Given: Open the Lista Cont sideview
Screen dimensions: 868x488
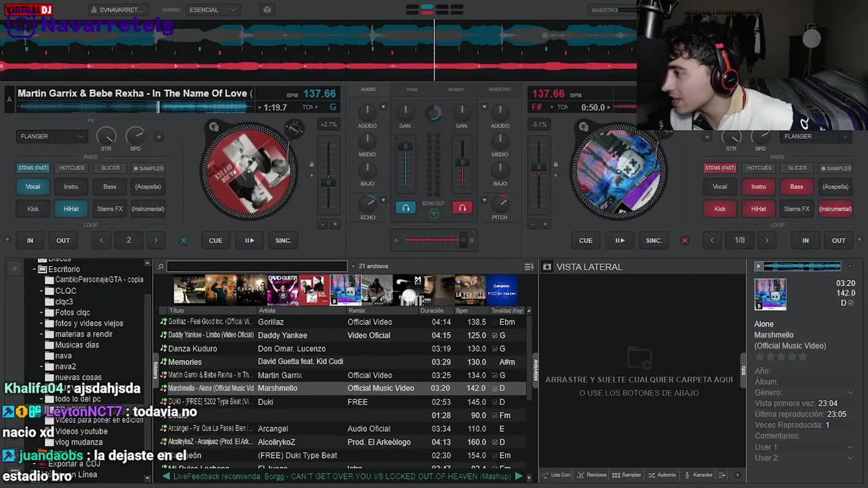Looking at the screenshot, I should (x=557, y=475).
